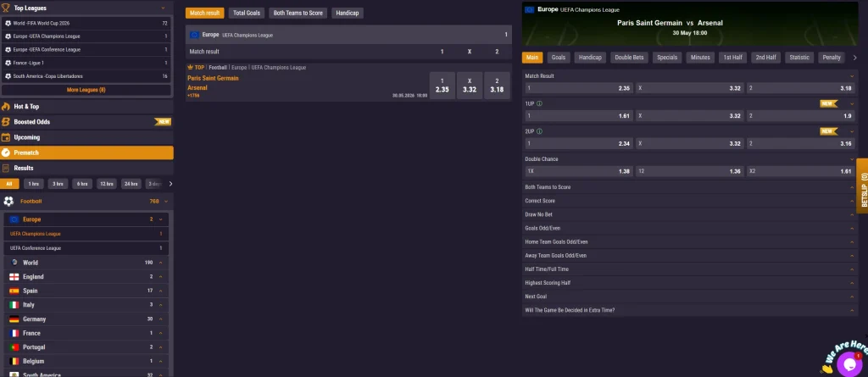This screenshot has height=377, width=868.
Task: Expand the Correct Score market
Action: pos(690,201)
